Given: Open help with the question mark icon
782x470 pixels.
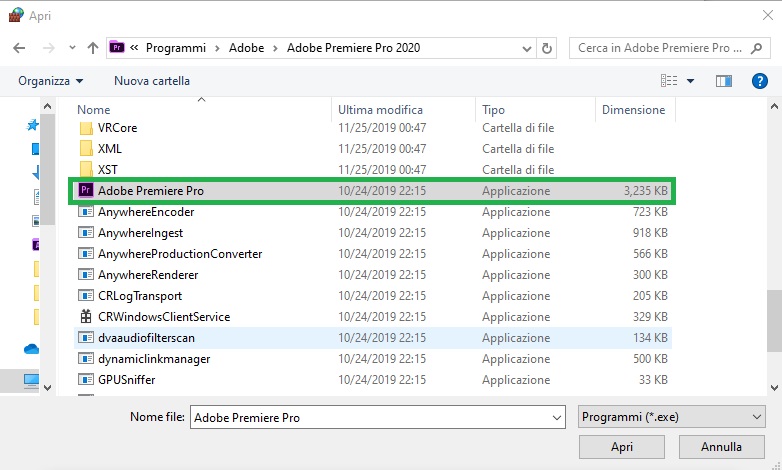Looking at the screenshot, I should pyautogui.click(x=760, y=81).
